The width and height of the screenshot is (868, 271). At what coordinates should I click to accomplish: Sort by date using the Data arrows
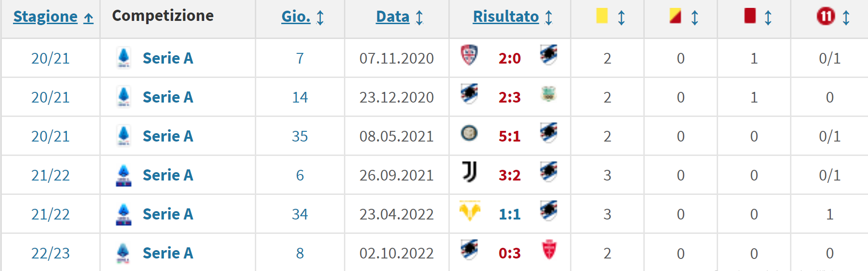pos(419,18)
